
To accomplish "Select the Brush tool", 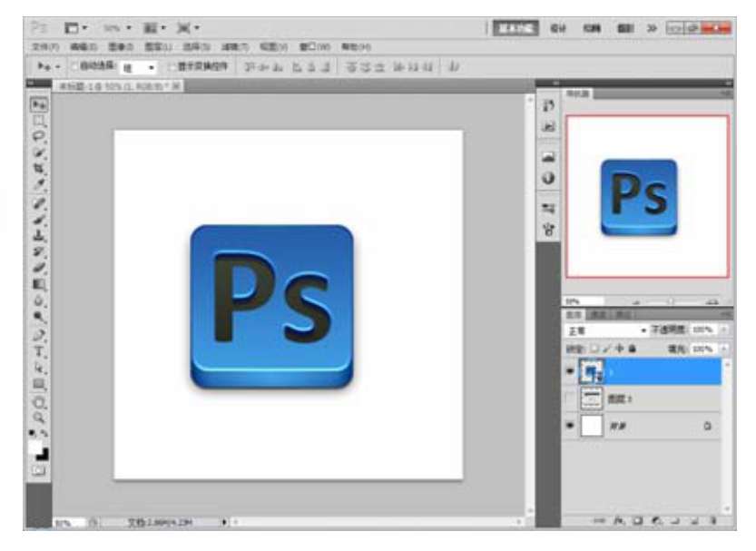I will (x=39, y=220).
